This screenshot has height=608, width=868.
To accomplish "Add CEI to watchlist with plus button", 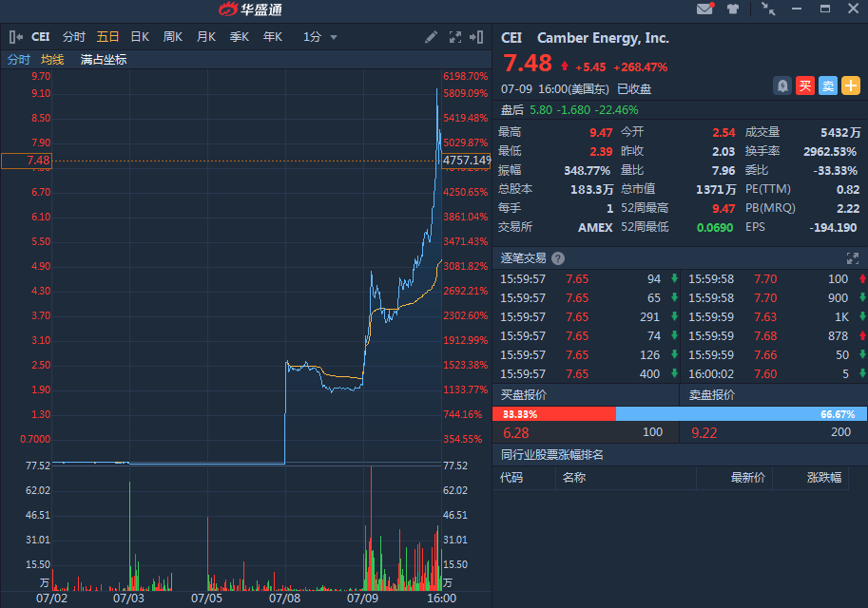I will point(851,85).
